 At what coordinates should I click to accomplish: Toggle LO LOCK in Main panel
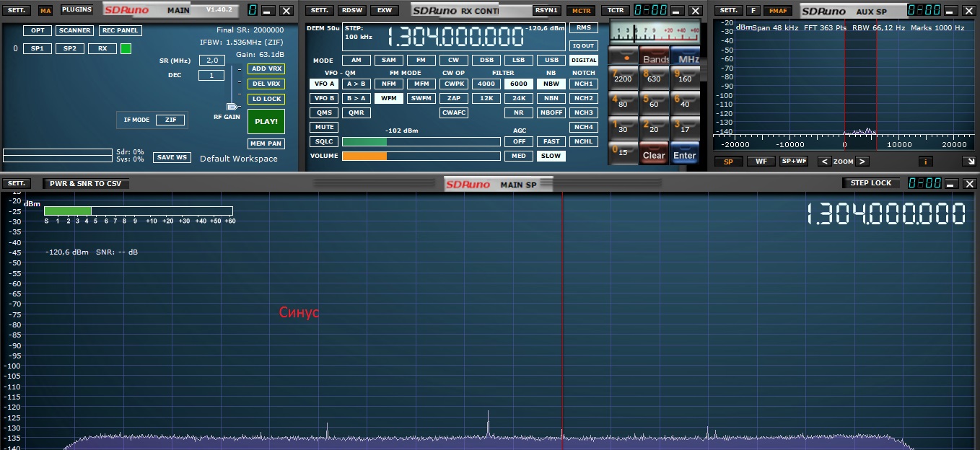pos(266,99)
